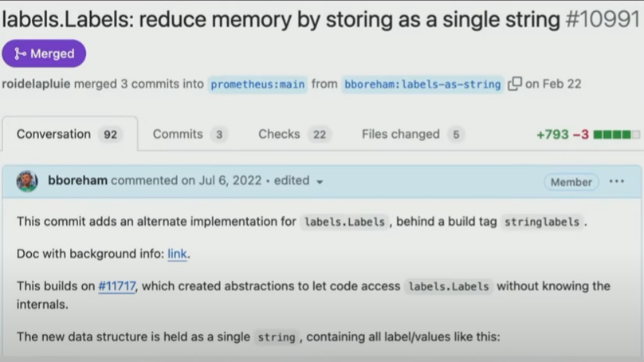Select the Files changed tab
644x362 pixels.
[413, 135]
